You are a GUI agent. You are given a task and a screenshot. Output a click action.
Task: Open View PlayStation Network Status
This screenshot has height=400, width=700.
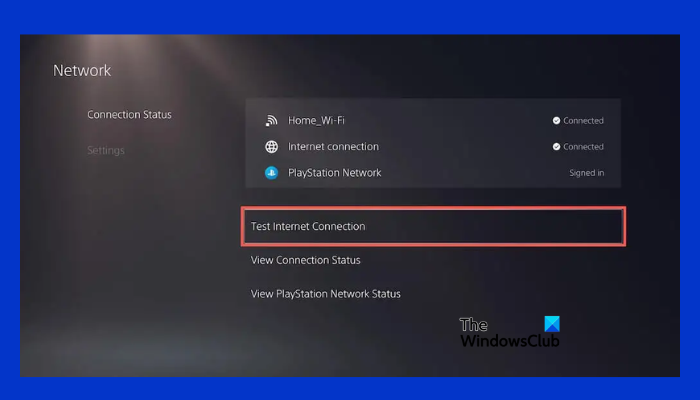(x=325, y=294)
